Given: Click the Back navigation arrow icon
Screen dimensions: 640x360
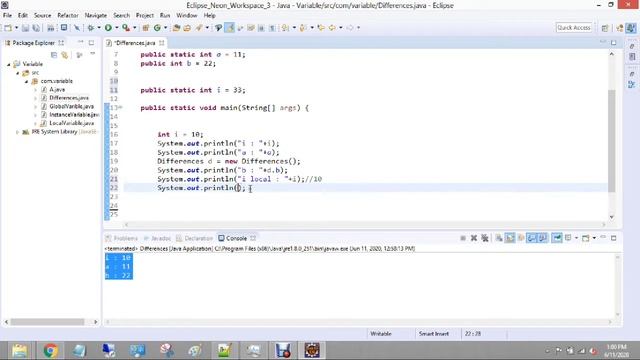Looking at the screenshot, I should [332, 28].
